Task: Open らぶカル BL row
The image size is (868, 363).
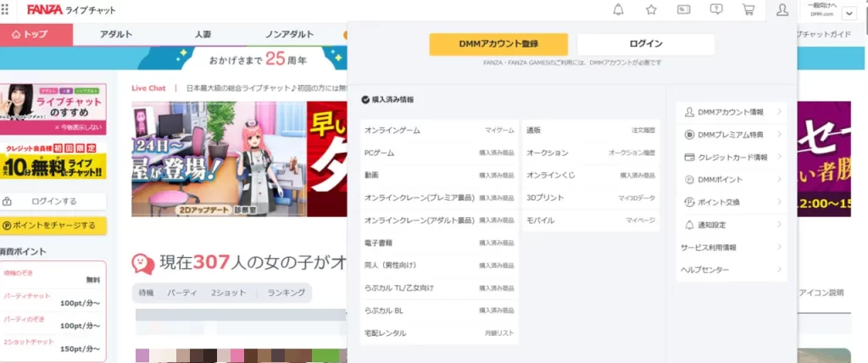Action: tap(439, 311)
